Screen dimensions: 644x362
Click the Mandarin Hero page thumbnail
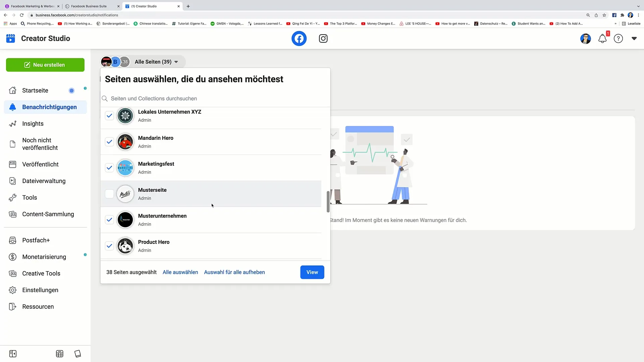[125, 142]
